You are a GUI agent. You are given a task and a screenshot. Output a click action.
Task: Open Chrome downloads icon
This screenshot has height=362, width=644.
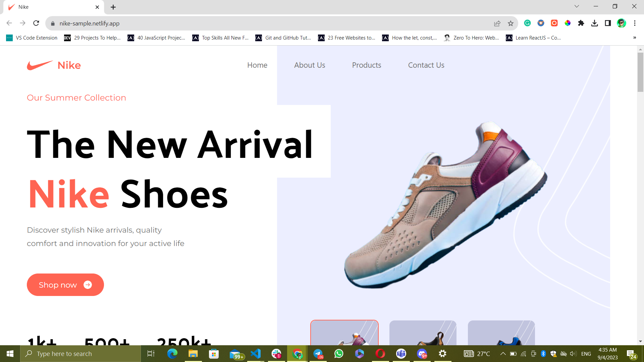(594, 23)
